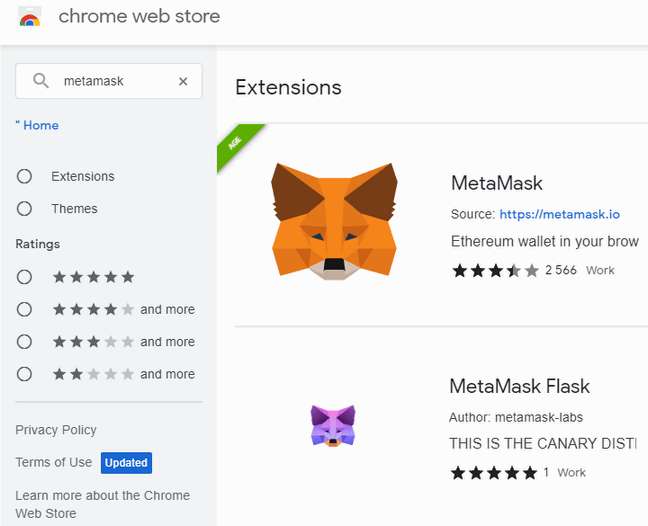Screen dimensions: 648x526
Task: Select the Extensions radio button
Action: [x=25, y=177]
